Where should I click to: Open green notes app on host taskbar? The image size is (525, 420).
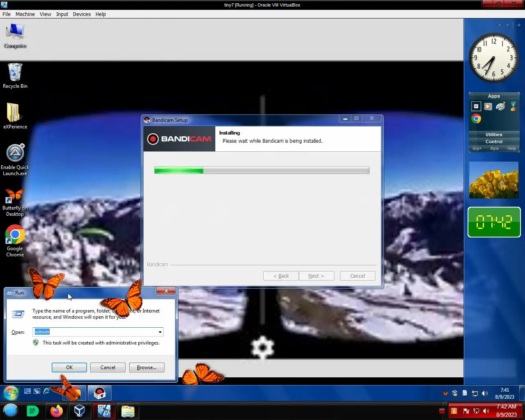point(32,411)
